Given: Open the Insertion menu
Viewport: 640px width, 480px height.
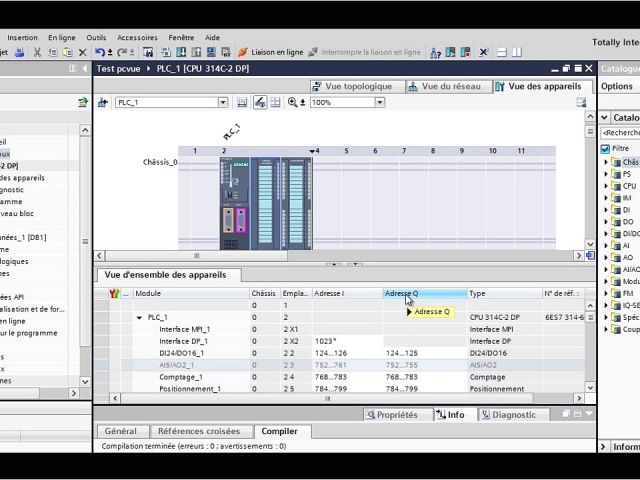Looking at the screenshot, I should tap(22, 38).
